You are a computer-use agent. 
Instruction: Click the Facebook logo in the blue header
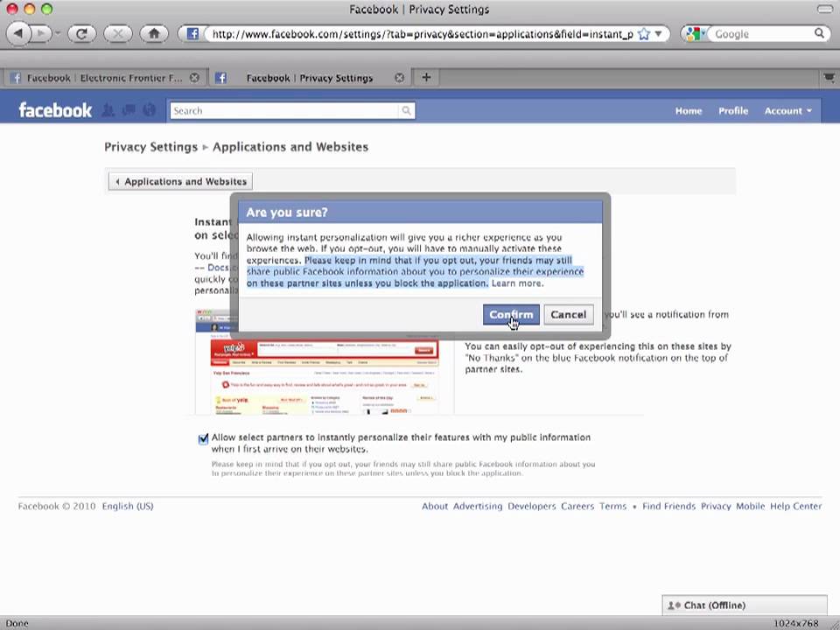(x=55, y=110)
